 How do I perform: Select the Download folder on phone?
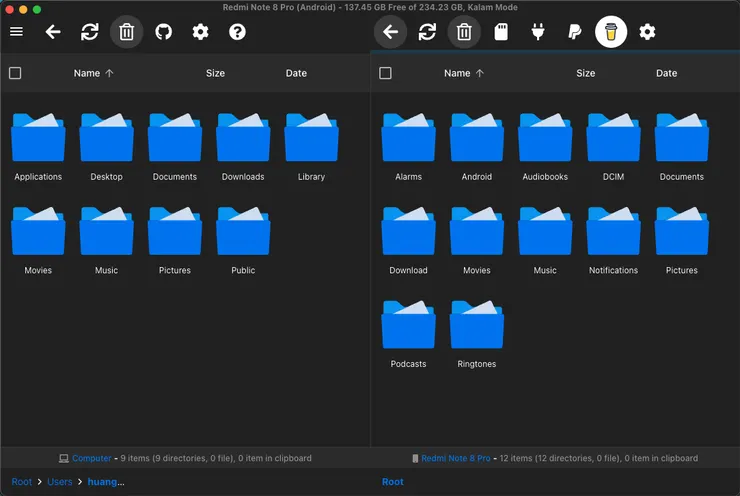[x=408, y=241]
